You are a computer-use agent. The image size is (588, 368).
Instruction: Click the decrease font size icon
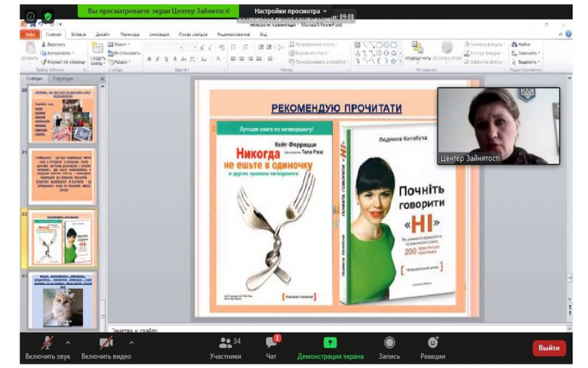210,48
